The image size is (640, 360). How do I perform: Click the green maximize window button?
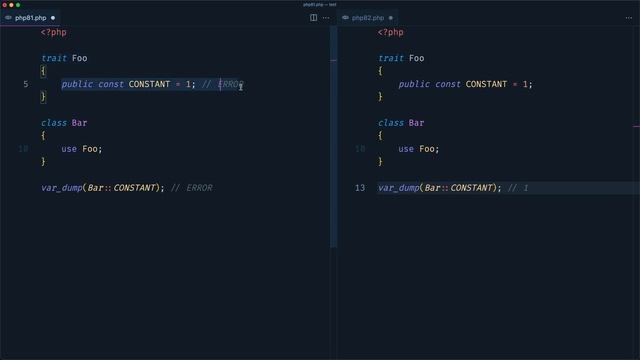(x=18, y=5)
